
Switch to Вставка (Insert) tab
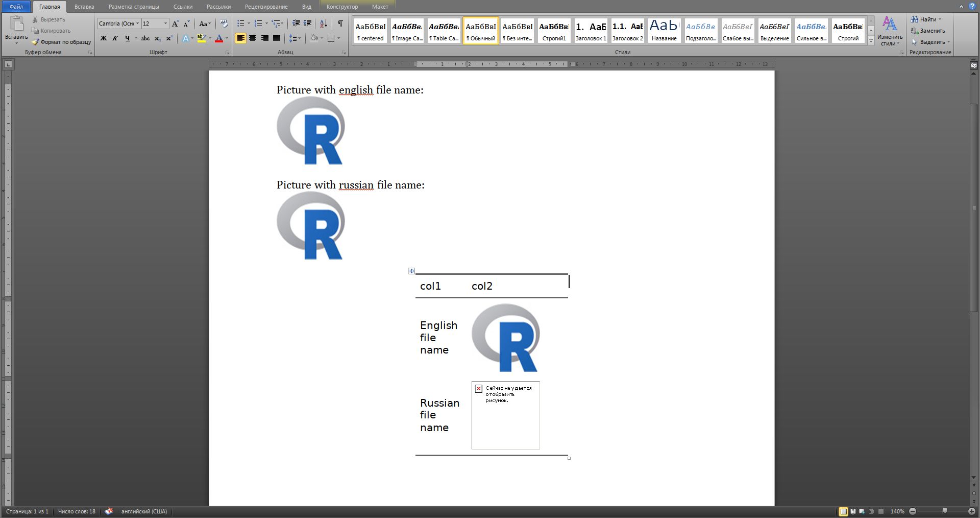tap(84, 7)
